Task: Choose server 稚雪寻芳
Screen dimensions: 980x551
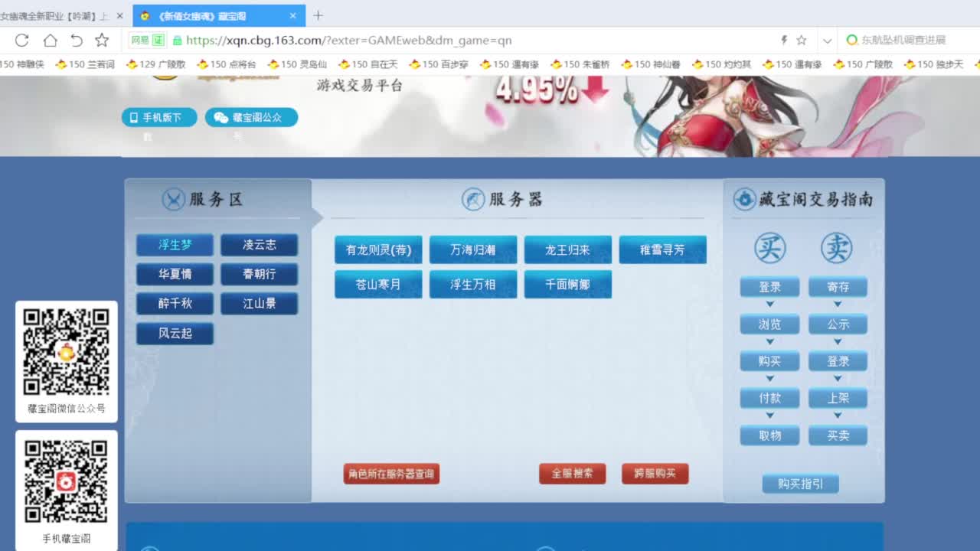Action: pos(663,249)
